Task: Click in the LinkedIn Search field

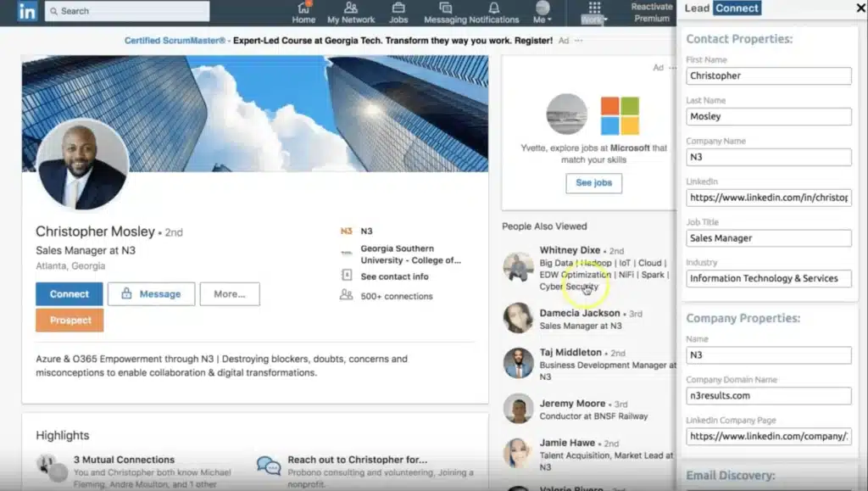Action: click(127, 11)
